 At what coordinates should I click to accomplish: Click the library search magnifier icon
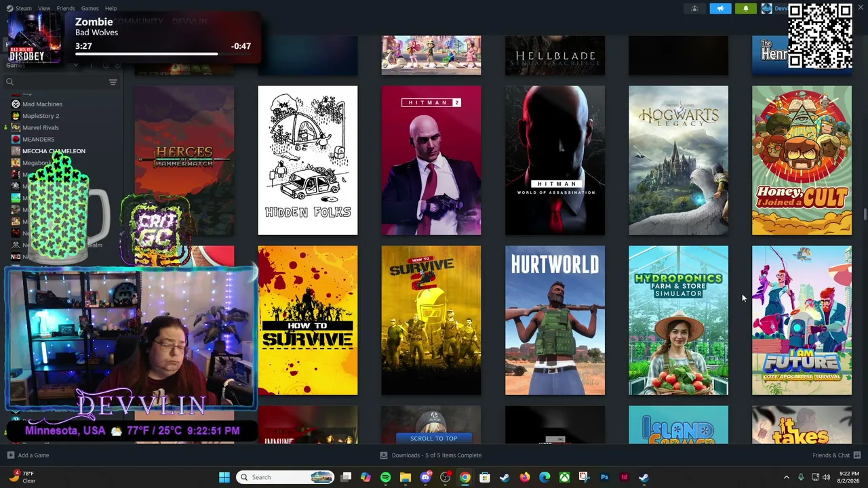9,82
